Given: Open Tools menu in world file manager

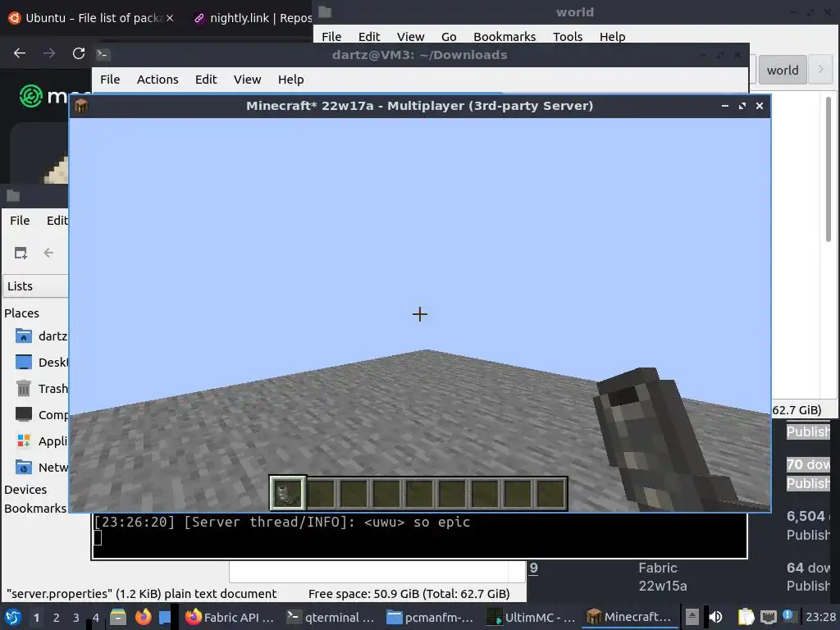Looking at the screenshot, I should 568,36.
